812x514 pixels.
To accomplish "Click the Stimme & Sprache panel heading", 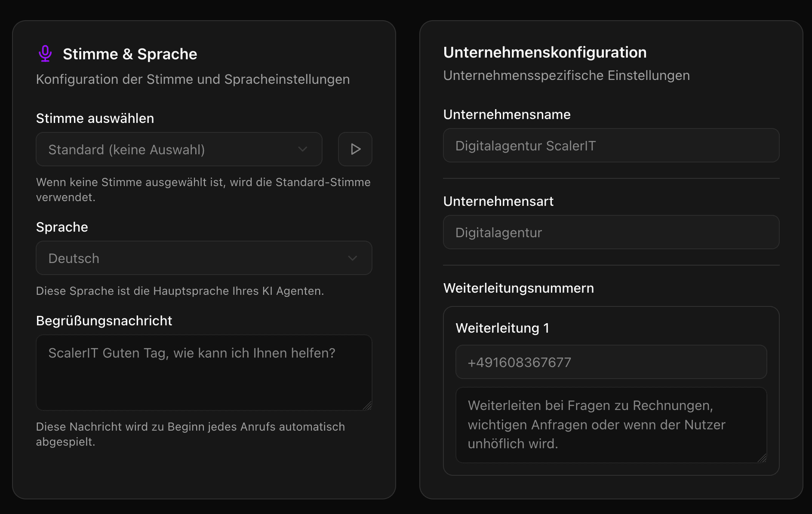I will [x=130, y=54].
